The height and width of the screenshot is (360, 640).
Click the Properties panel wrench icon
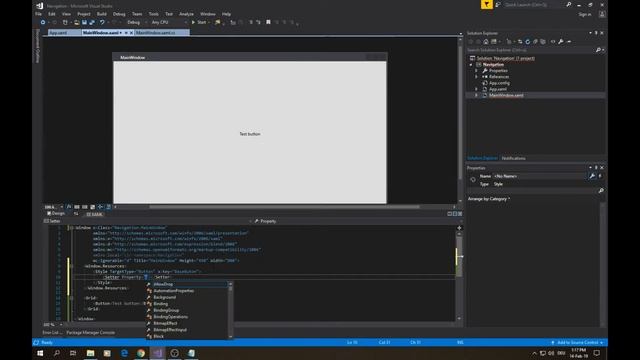point(592,176)
